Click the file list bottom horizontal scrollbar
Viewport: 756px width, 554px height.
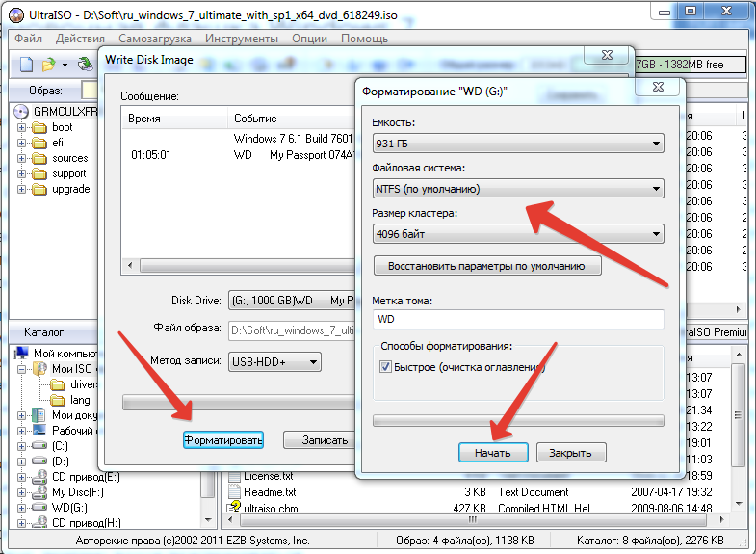[475, 519]
